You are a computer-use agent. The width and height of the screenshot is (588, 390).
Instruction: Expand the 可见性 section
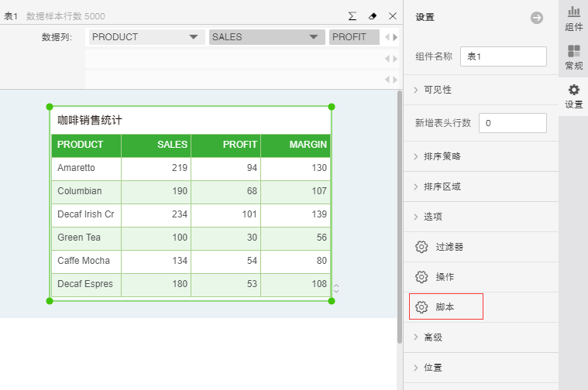click(437, 90)
